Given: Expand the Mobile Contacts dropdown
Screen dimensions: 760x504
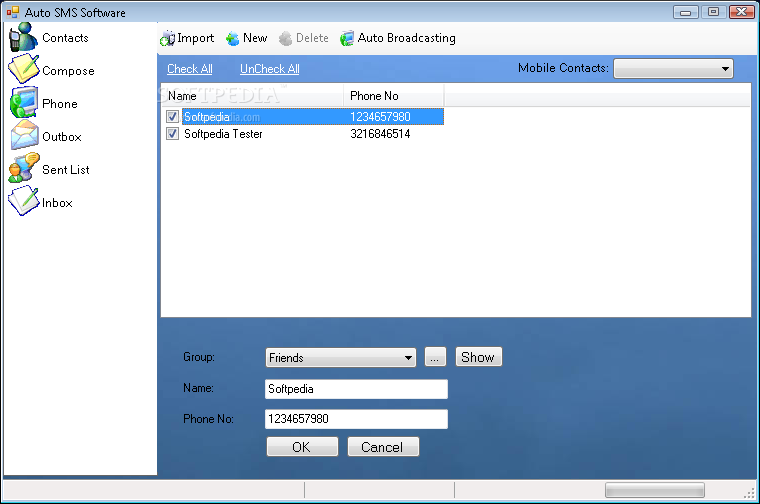Looking at the screenshot, I should (673, 68).
